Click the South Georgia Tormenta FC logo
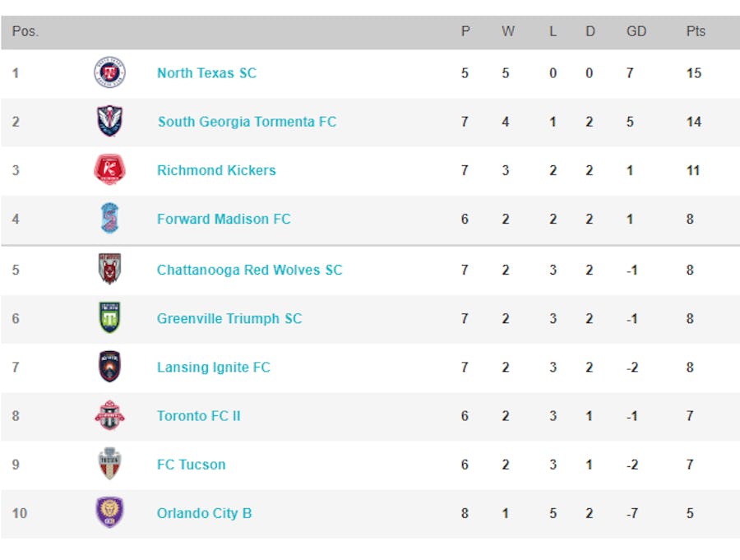Image resolution: width=740 pixels, height=560 pixels. 109,122
